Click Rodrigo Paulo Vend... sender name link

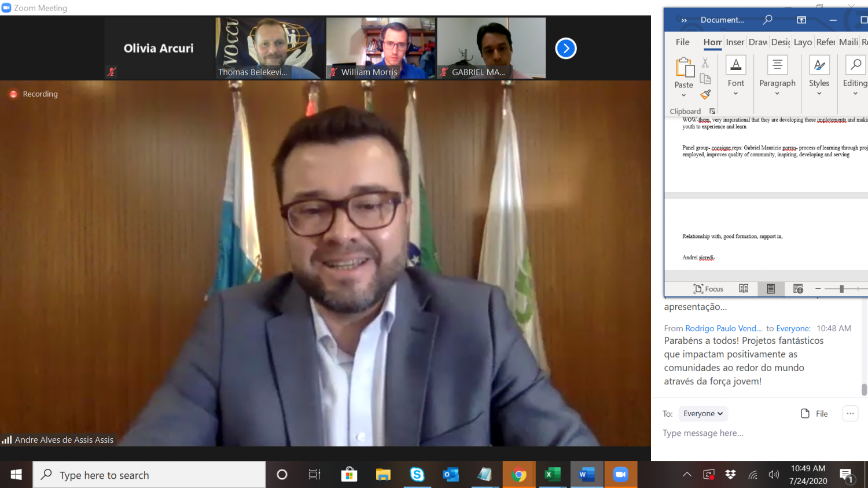(x=723, y=328)
